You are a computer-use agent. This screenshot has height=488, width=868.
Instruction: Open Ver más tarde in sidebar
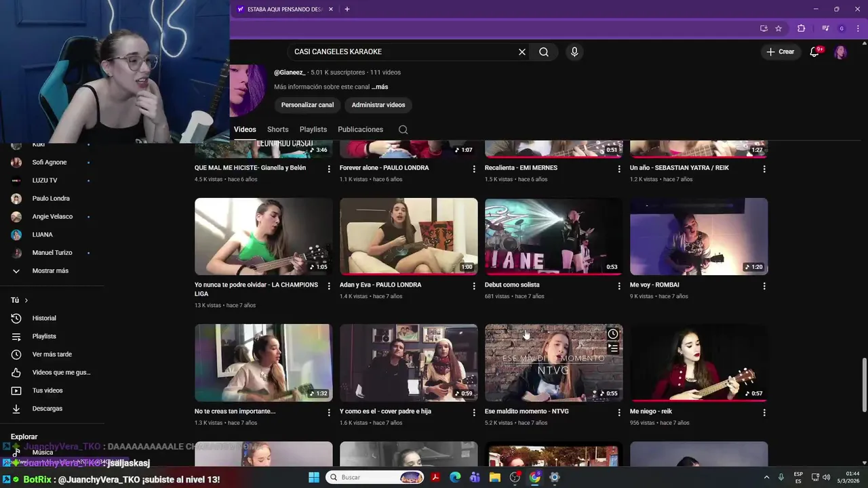click(52, 354)
